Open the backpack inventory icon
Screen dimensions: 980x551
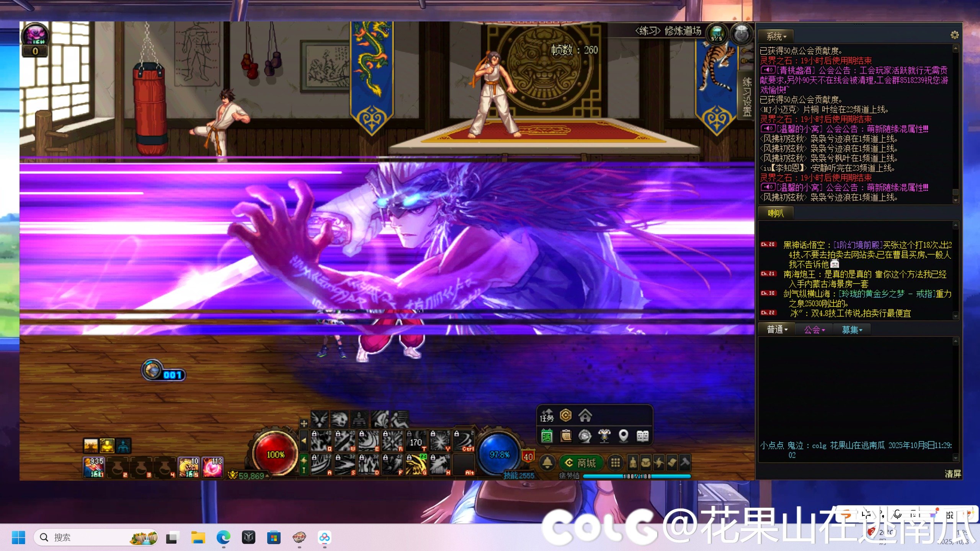(646, 463)
